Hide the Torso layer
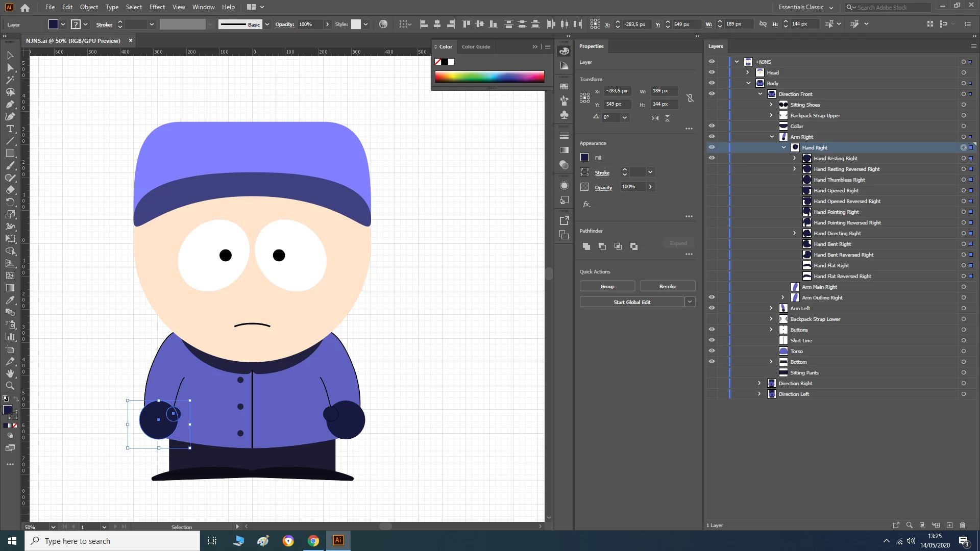Screen dimensions: 980x551 pyautogui.click(x=712, y=351)
